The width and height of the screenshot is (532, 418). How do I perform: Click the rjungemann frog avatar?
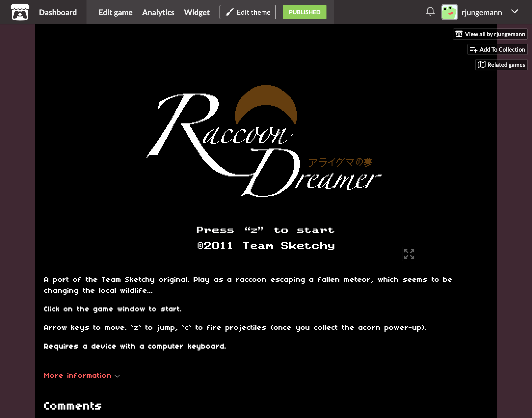449,12
